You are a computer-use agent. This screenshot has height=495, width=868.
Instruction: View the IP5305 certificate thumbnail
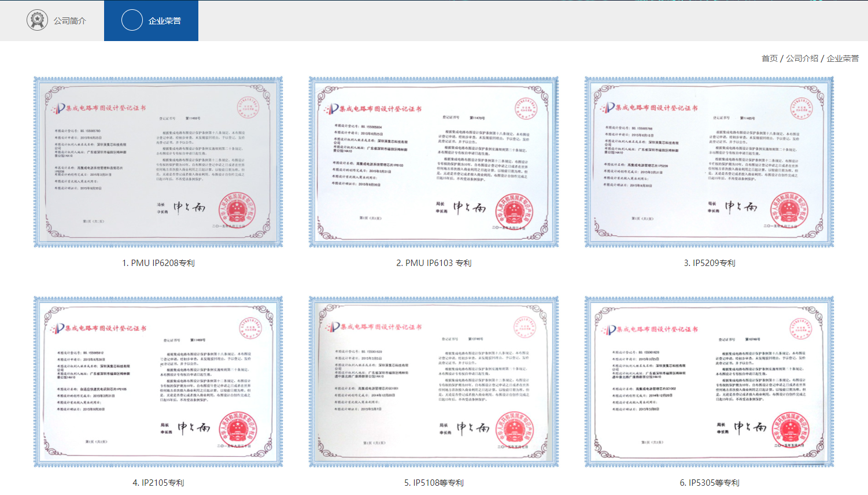pyautogui.click(x=709, y=382)
